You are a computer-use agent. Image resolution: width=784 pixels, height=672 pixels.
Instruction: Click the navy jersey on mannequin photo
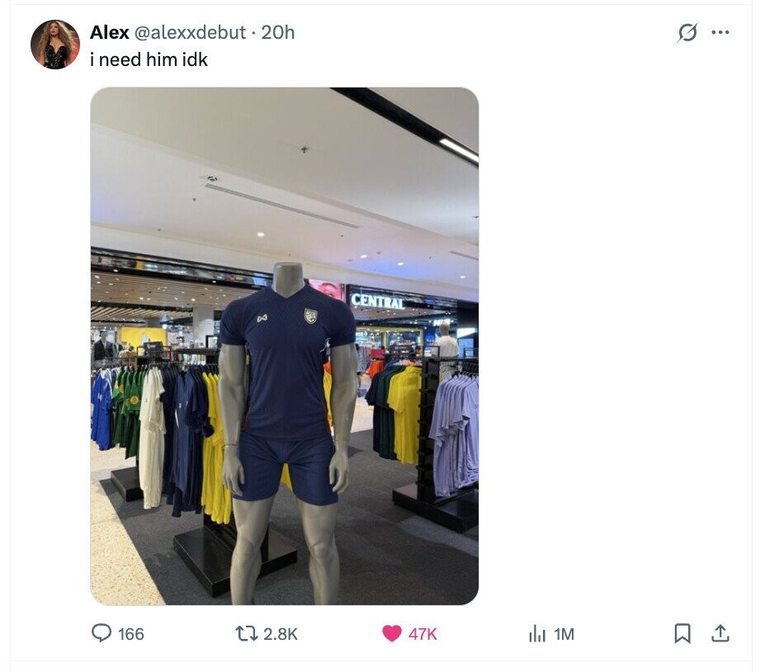[287, 360]
